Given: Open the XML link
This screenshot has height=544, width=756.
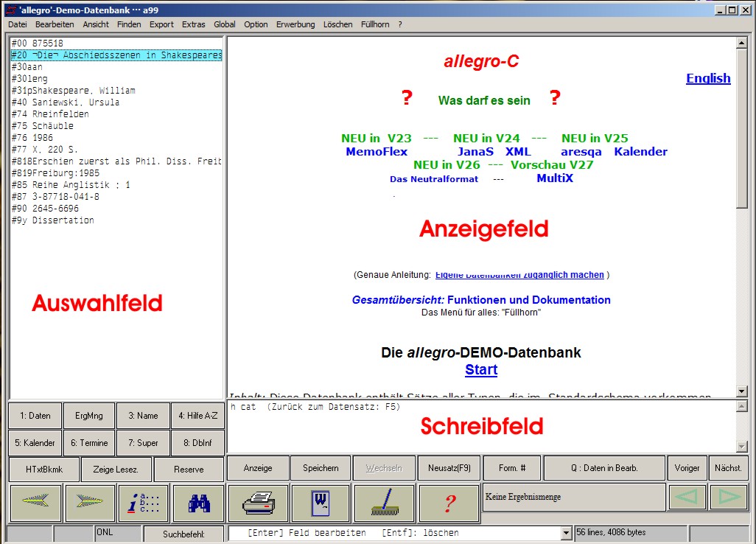Looking at the screenshot, I should (x=518, y=151).
